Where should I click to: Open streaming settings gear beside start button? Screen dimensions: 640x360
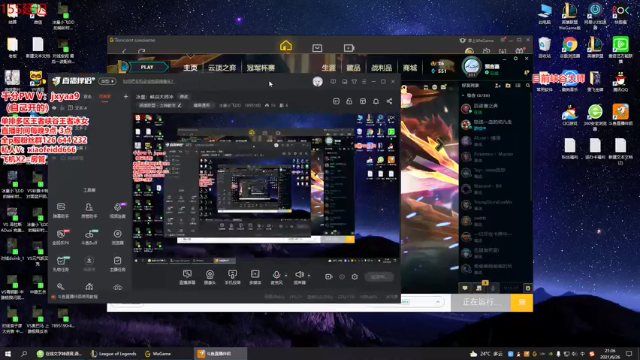click(354, 277)
